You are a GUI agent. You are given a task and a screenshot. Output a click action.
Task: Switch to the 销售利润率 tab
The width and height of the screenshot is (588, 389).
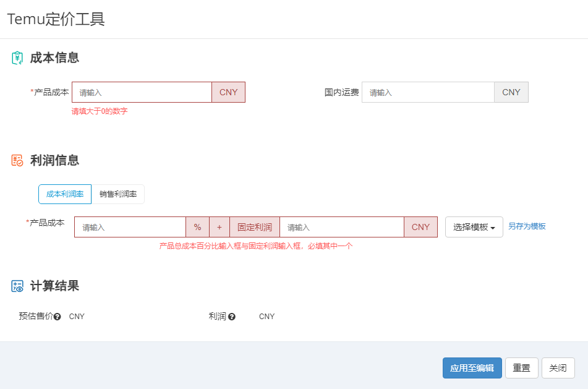(x=117, y=194)
